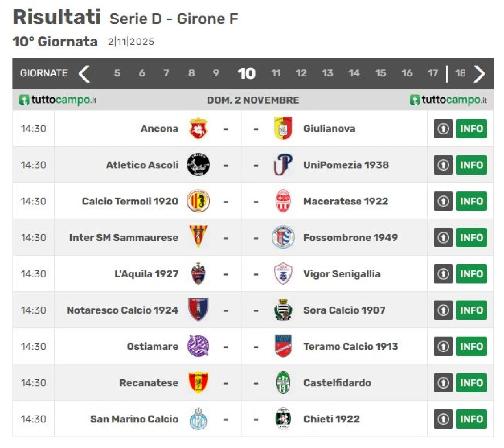Viewport: 504px width, 448px height.
Task: Select matchday 11 in the Giornate bar
Action: click(276, 73)
